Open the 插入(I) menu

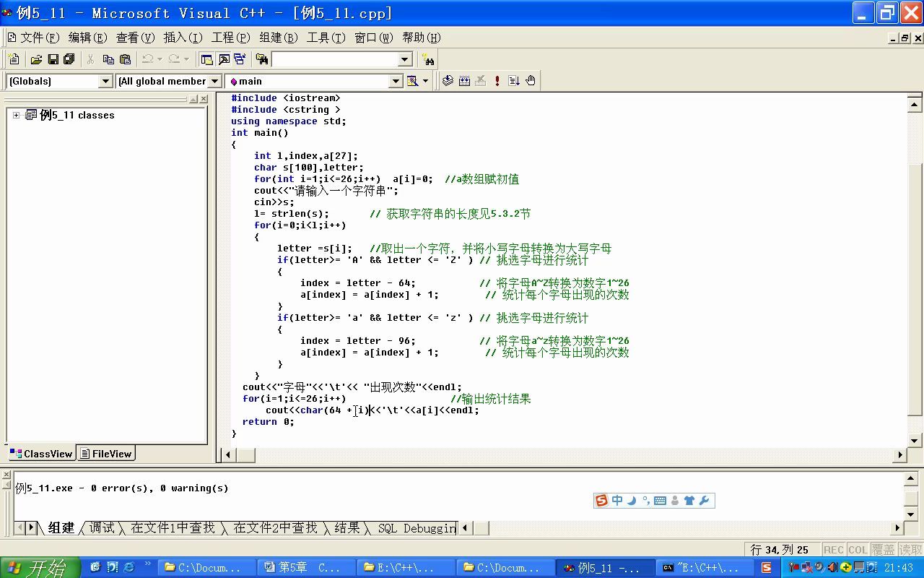183,38
